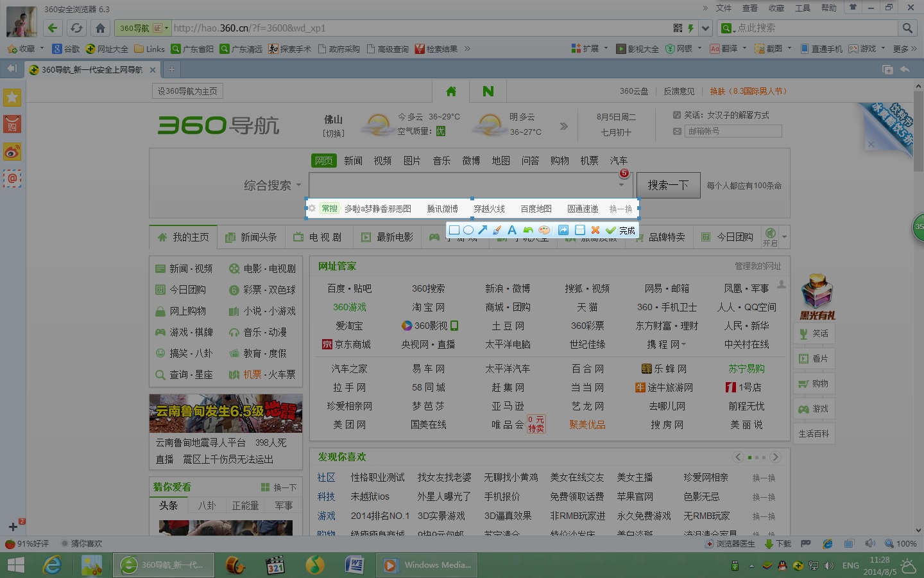
Task: Expand the 截图 screenshot dropdown
Action: pos(789,48)
